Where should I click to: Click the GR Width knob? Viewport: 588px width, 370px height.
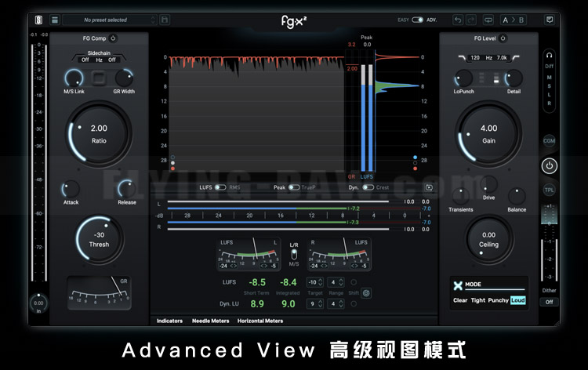(124, 78)
